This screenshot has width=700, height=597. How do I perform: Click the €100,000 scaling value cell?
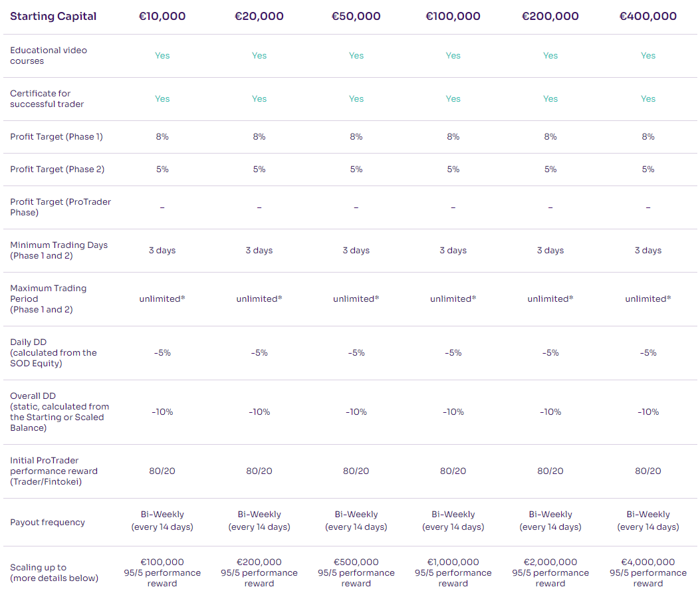click(x=162, y=572)
